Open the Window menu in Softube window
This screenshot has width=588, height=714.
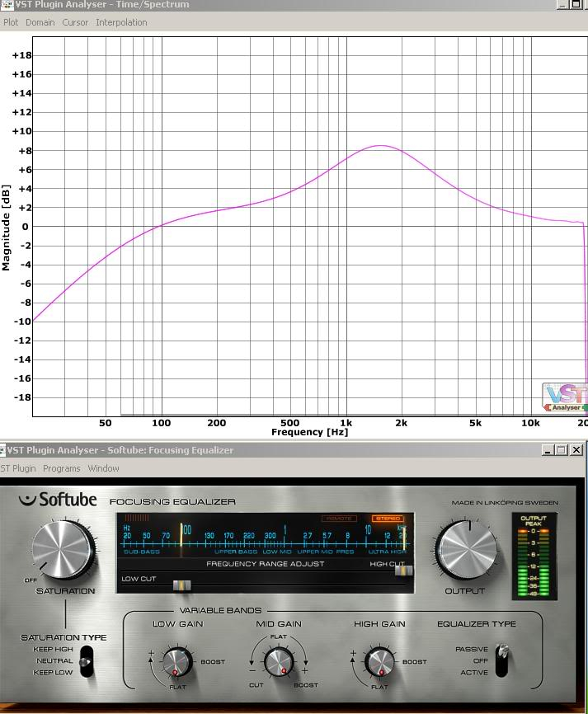tap(103, 468)
